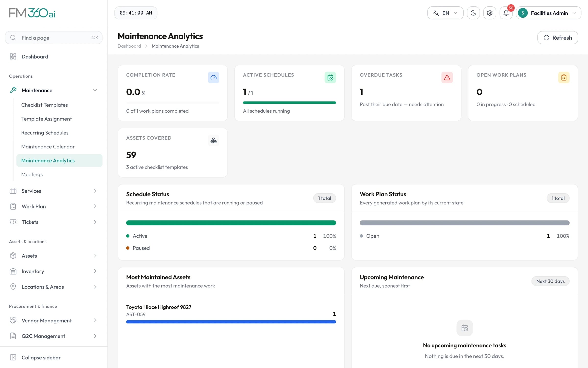This screenshot has width=588, height=368.
Task: Click the Locations pin icon
Action: [13, 287]
